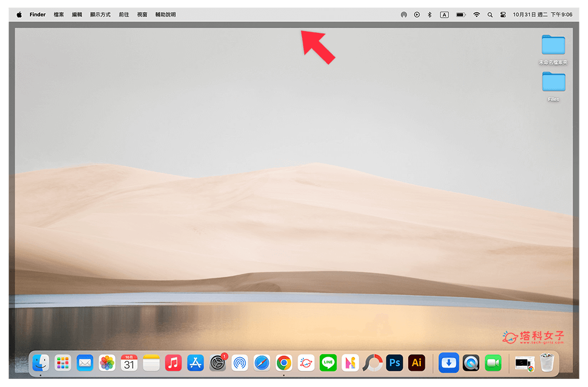This screenshot has width=588, height=387.
Task: Open System Preferences with the notification badge
Action: tap(218, 363)
